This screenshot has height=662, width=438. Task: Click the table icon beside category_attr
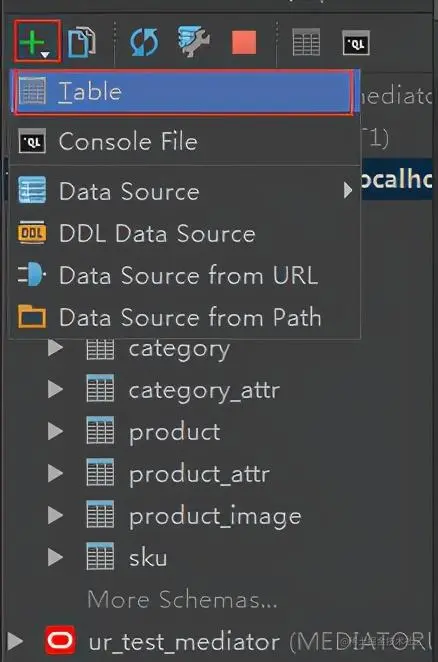tap(100, 388)
